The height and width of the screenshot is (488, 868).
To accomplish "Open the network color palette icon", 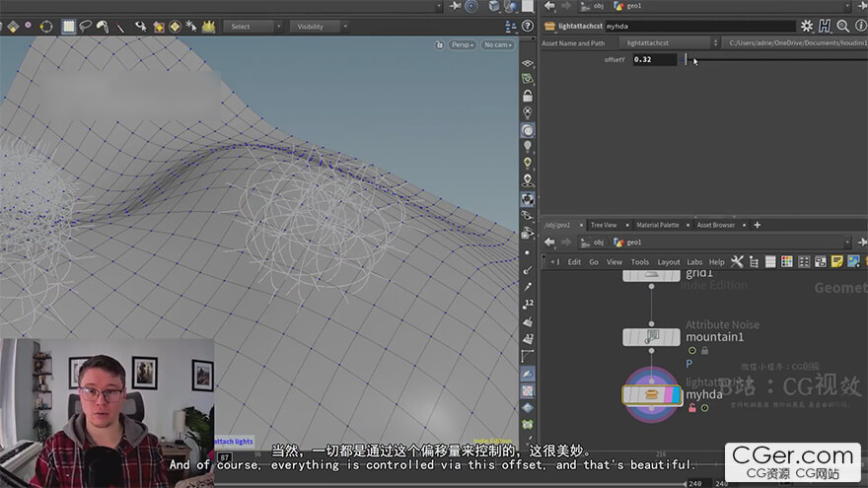I will coord(787,261).
